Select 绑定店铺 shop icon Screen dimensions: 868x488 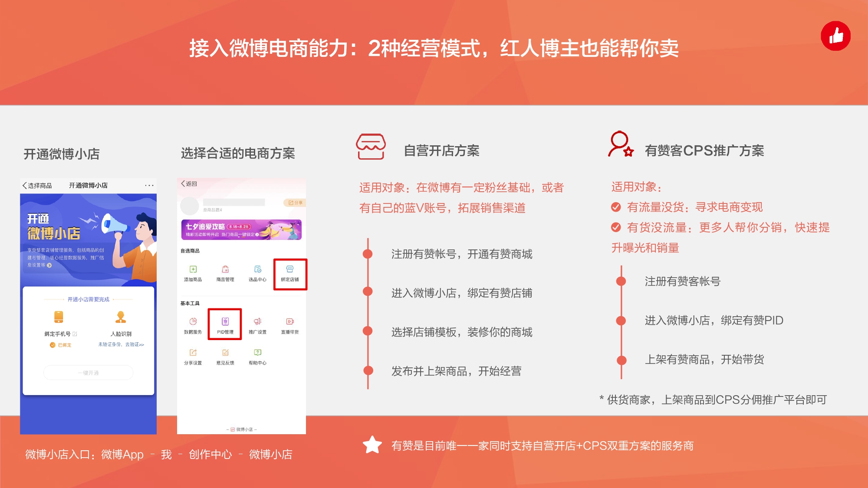pyautogui.click(x=290, y=269)
